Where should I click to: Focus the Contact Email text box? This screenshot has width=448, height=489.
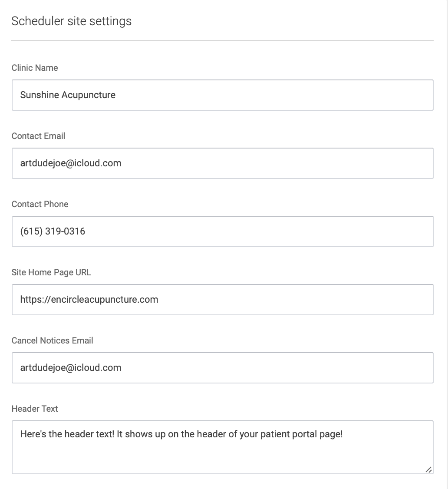click(223, 163)
